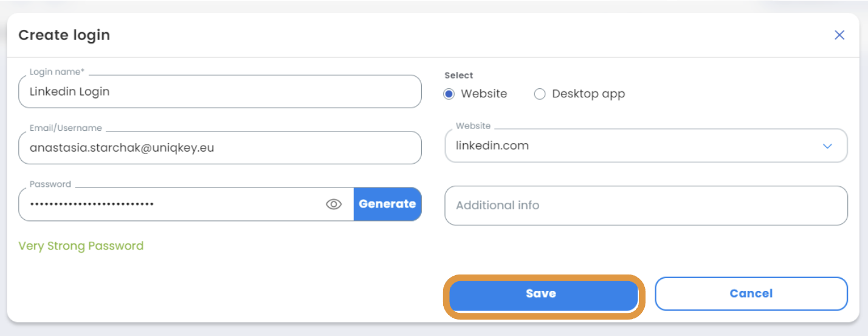This screenshot has height=336, width=868.
Task: Show the password using the eye icon
Action: click(x=334, y=205)
